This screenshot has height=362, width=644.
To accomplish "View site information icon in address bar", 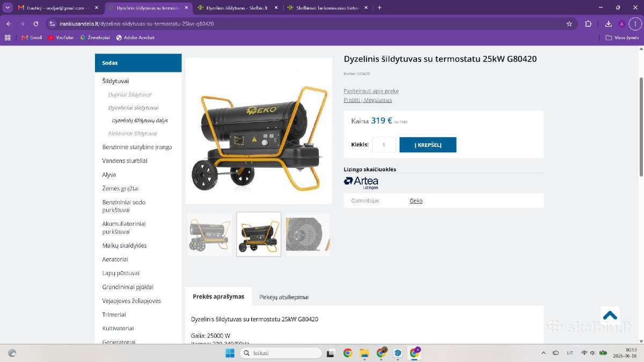I will pyautogui.click(x=52, y=24).
